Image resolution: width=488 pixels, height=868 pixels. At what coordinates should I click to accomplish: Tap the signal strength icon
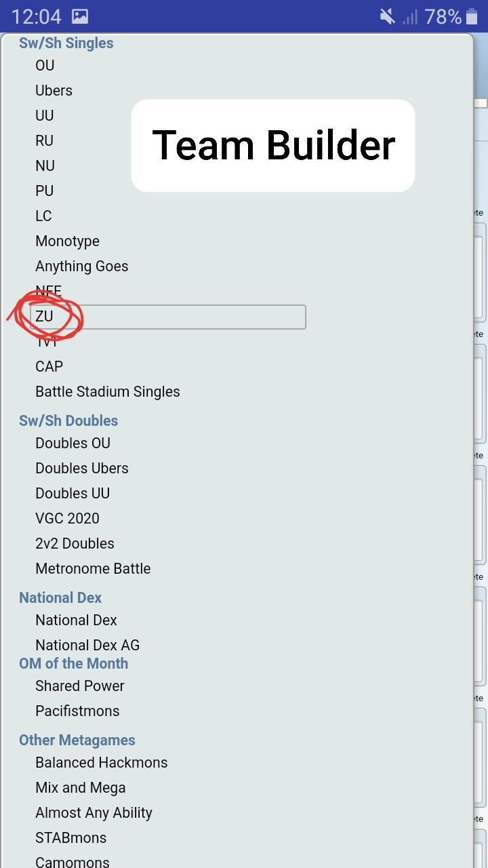pos(410,16)
